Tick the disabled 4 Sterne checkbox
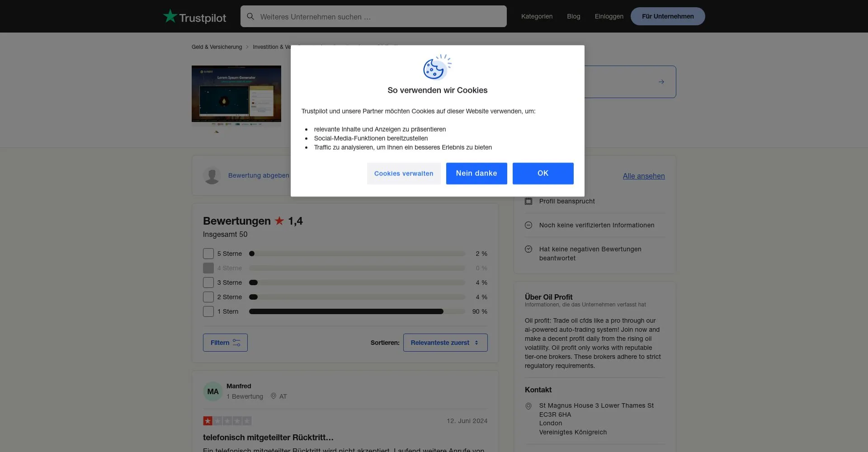Image resolution: width=868 pixels, height=452 pixels. (x=208, y=268)
